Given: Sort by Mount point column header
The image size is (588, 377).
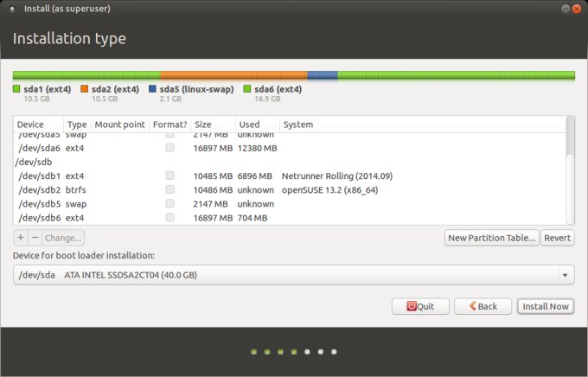Looking at the screenshot, I should pos(119,125).
